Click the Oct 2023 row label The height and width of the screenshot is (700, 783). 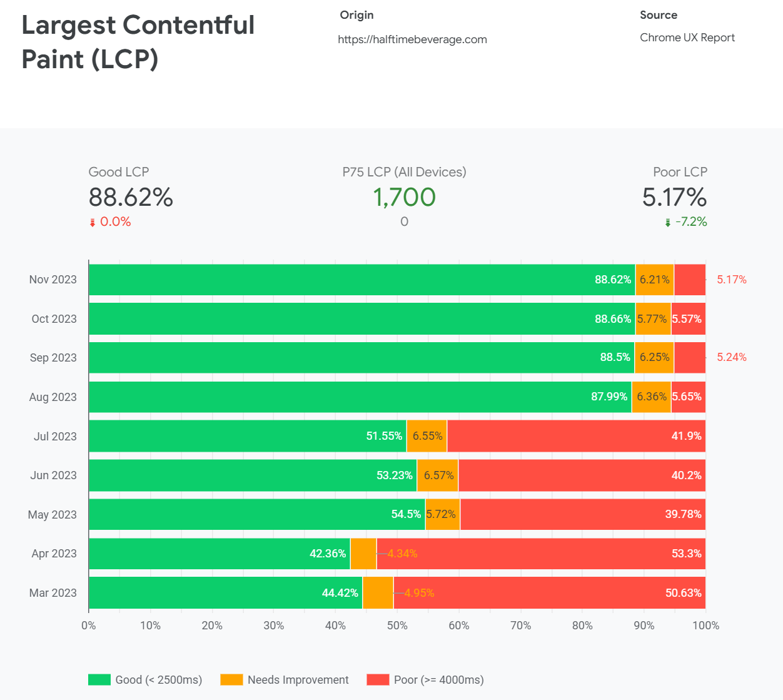pyautogui.click(x=54, y=319)
